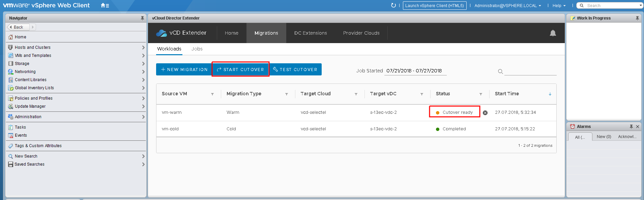The width and height of the screenshot is (644, 200).
Task: Click the Networking icon in Navigator
Action: pyautogui.click(x=10, y=72)
